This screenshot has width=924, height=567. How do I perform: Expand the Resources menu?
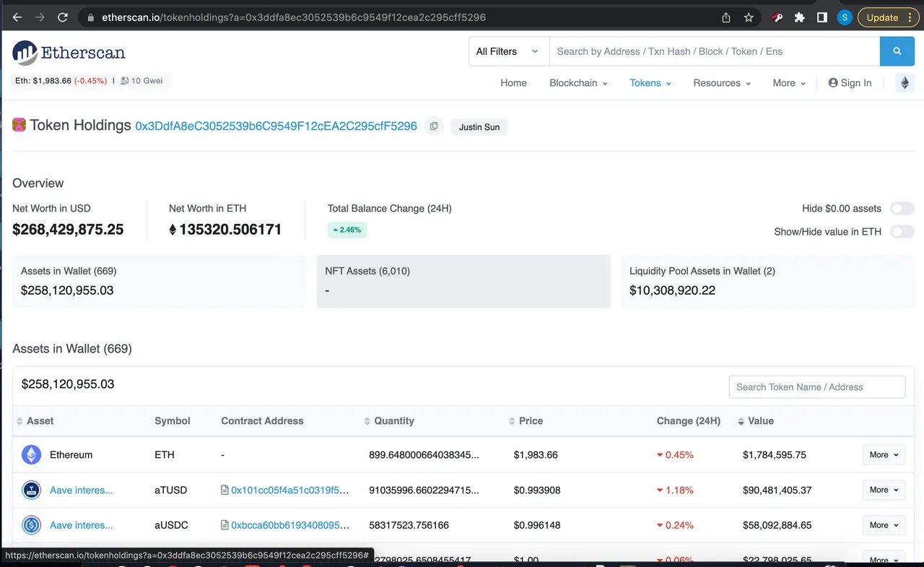pyautogui.click(x=722, y=83)
